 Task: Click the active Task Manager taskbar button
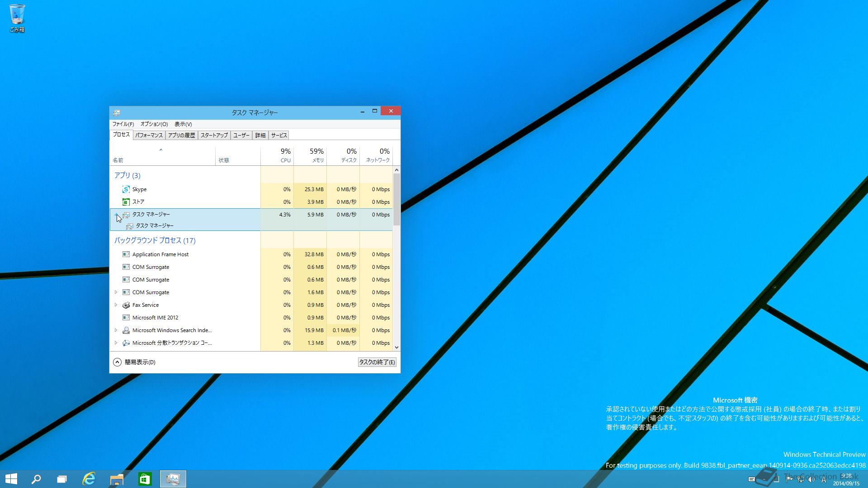coord(173,479)
